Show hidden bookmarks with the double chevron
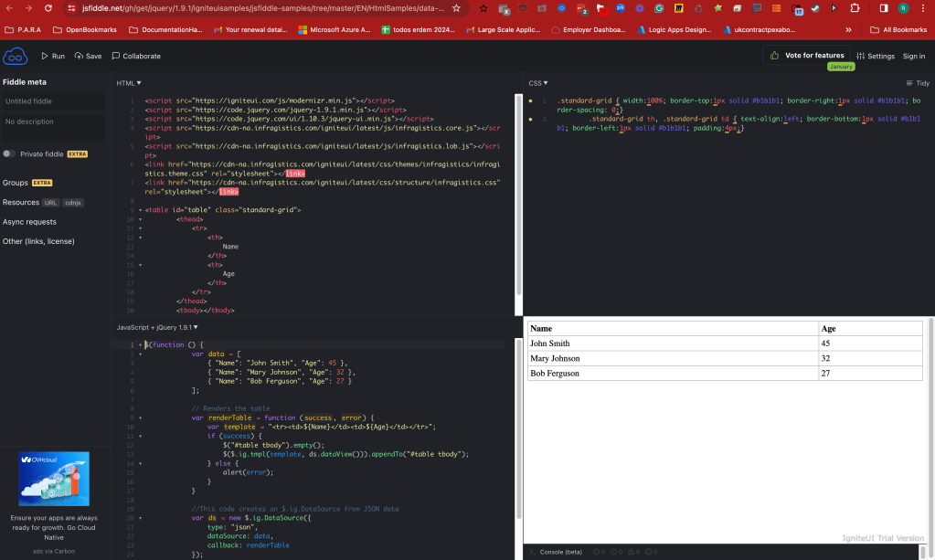This screenshot has width=935, height=560. (x=848, y=30)
